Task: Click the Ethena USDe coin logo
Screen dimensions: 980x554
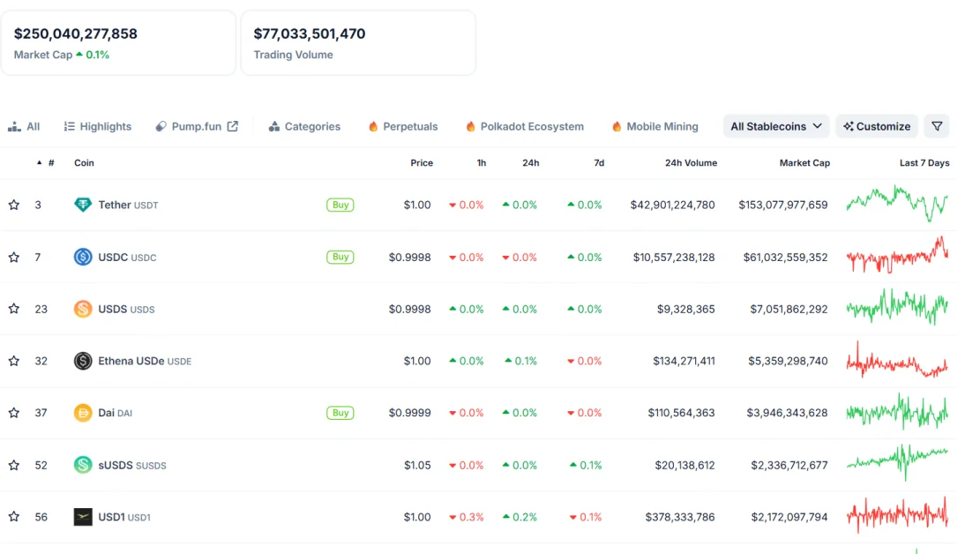Action: point(83,361)
